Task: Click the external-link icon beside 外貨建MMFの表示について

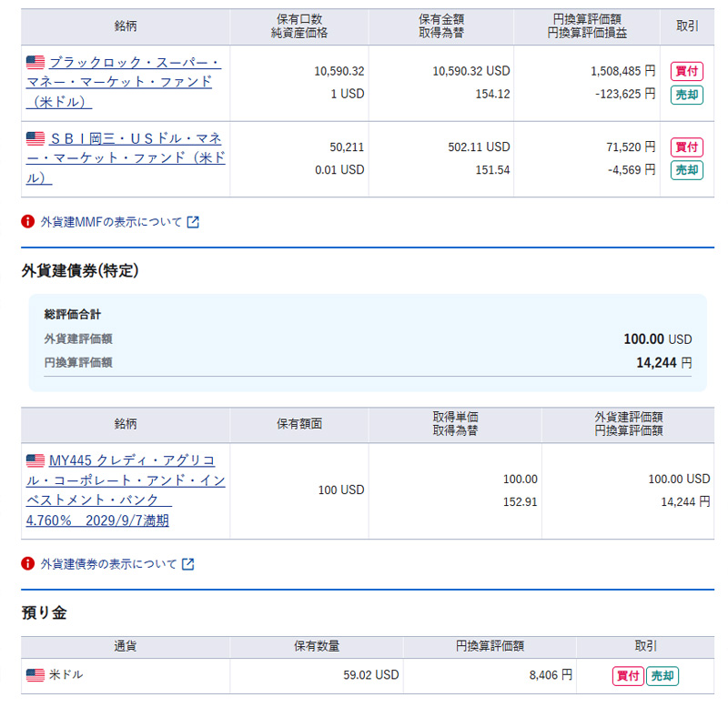Action: [193, 222]
